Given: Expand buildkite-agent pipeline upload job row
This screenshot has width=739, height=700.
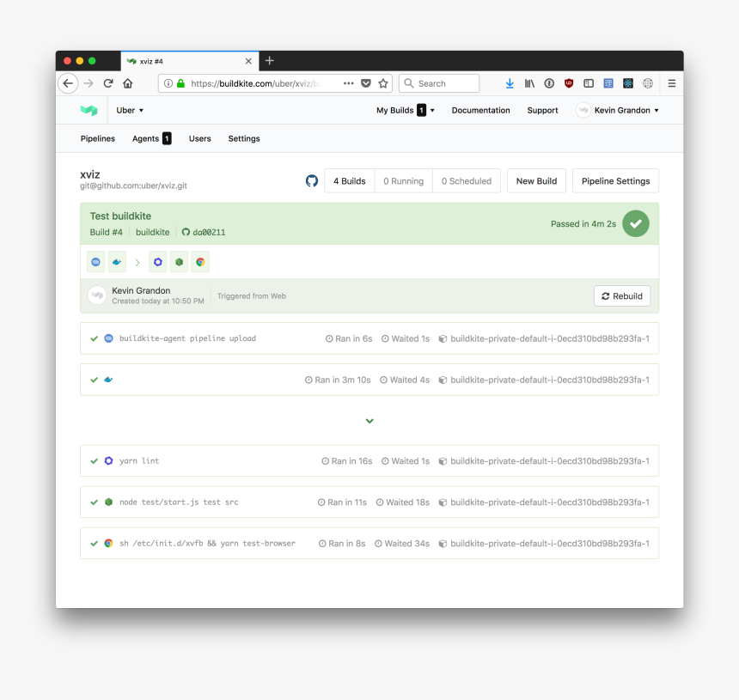Looking at the screenshot, I should (x=369, y=338).
